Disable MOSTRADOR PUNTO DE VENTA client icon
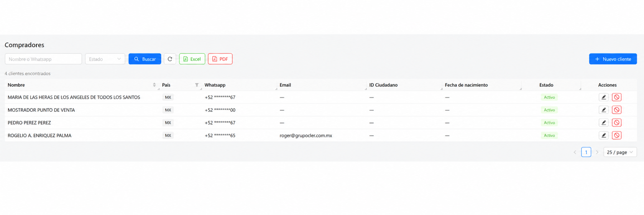This screenshot has width=644, height=215. pyautogui.click(x=617, y=110)
